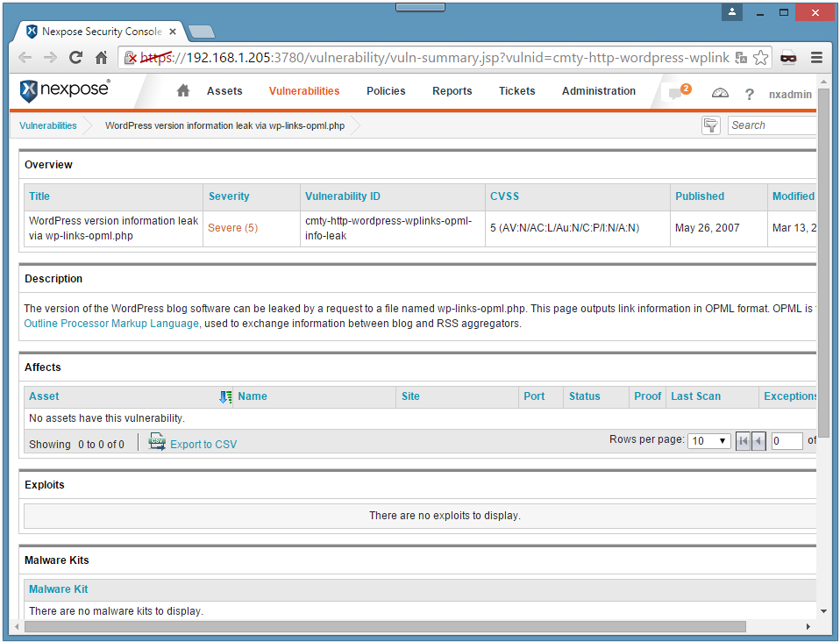Click the WordPress breadcrumb title text
This screenshot has width=840, height=642.
click(225, 125)
